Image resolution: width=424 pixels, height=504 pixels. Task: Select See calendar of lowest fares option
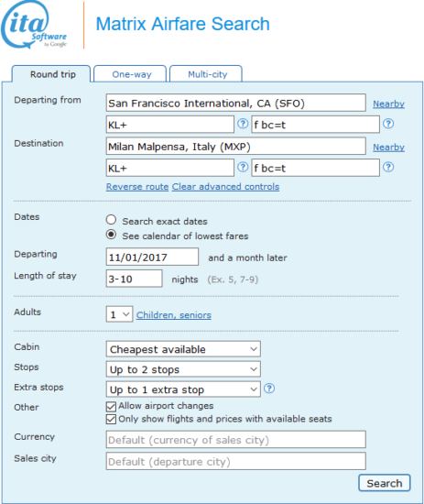pos(111,235)
